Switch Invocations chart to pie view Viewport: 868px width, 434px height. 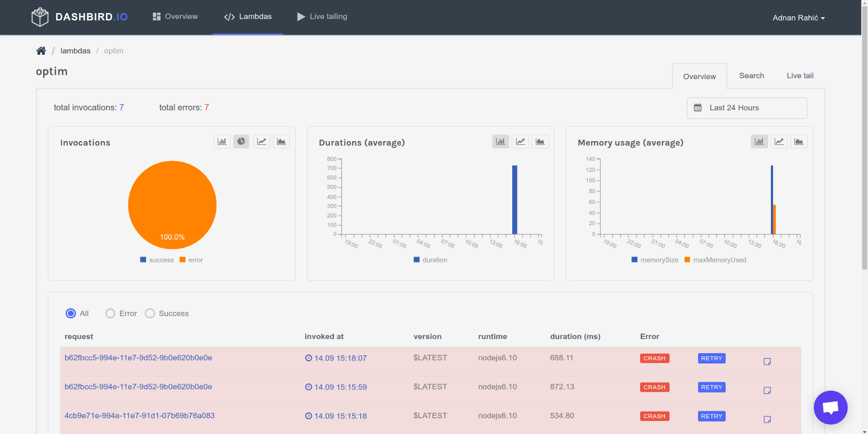click(x=241, y=142)
